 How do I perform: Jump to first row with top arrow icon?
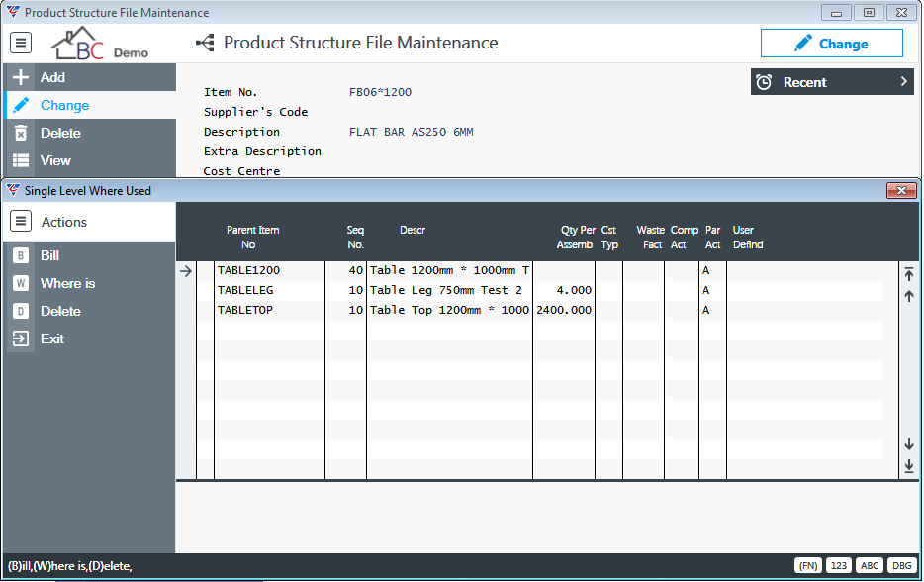pyautogui.click(x=909, y=273)
